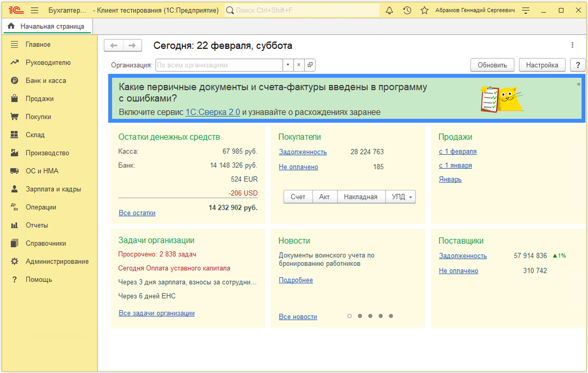Go back with the left arrow button
This screenshot has height=373, width=588.
click(x=114, y=46)
